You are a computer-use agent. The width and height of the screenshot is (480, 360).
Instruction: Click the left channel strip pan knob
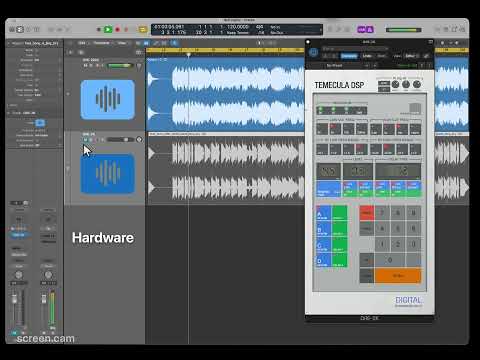(x=19, y=275)
